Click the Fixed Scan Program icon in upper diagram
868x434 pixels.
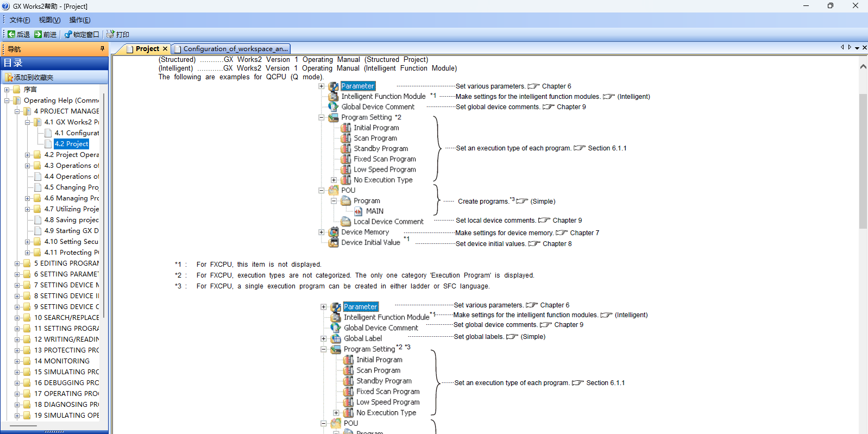pyautogui.click(x=345, y=159)
